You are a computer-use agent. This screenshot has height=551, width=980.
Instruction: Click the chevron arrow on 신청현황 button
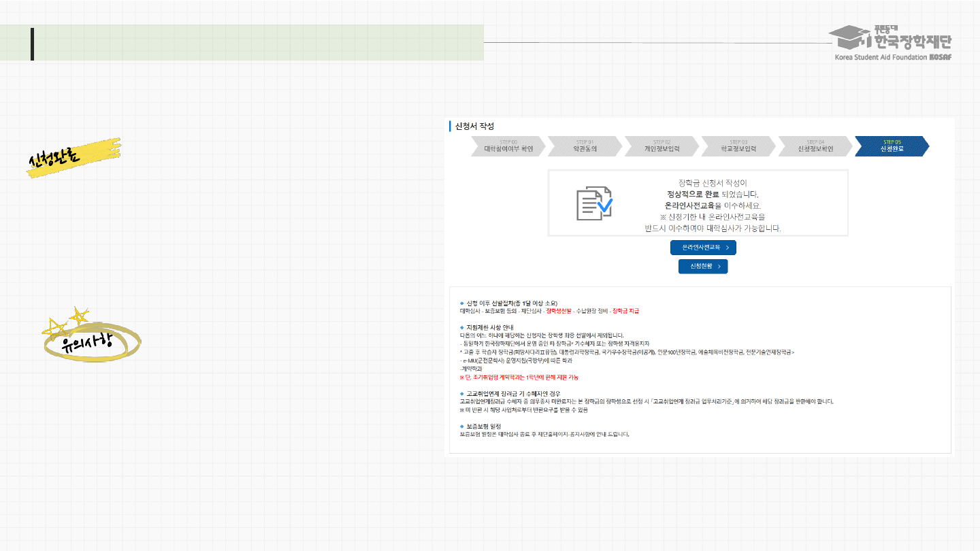point(719,267)
